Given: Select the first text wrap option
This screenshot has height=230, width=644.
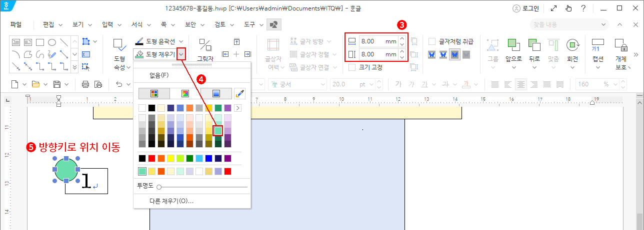Looking at the screenshot, I should pos(432,54).
